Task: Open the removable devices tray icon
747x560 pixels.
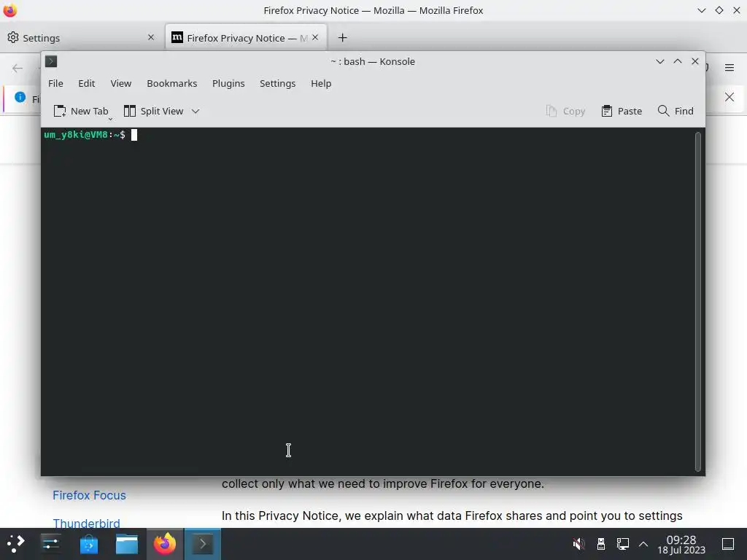Action: pyautogui.click(x=601, y=544)
